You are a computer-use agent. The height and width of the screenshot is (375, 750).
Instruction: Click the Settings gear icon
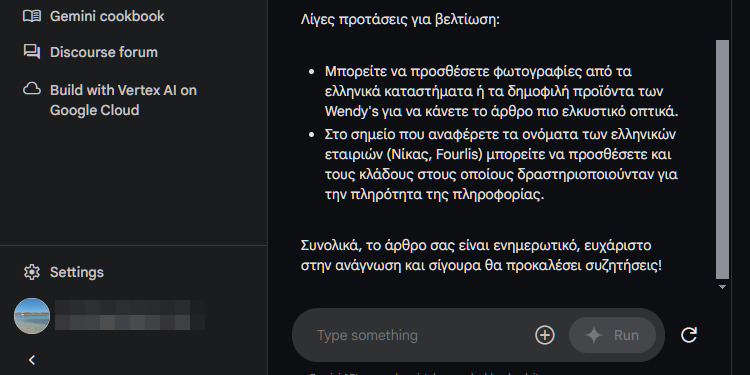32,272
